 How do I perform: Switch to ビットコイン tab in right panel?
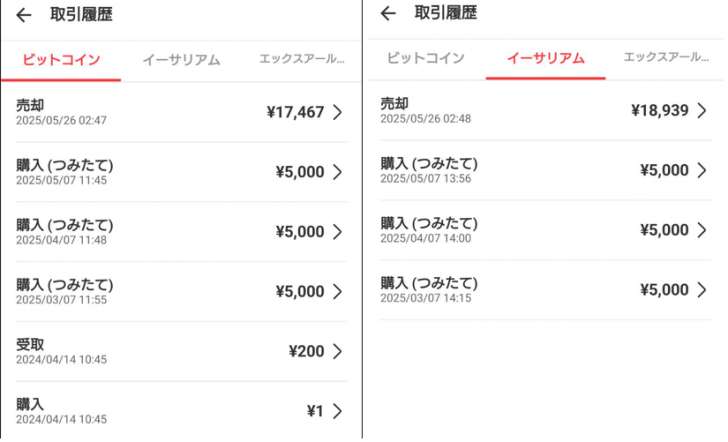click(x=426, y=58)
